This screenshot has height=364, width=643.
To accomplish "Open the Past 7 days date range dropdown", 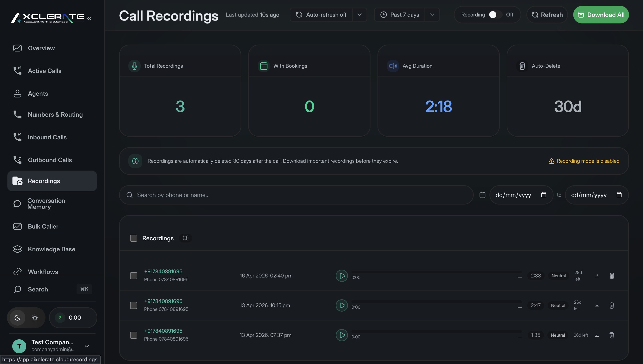I will (x=432, y=14).
